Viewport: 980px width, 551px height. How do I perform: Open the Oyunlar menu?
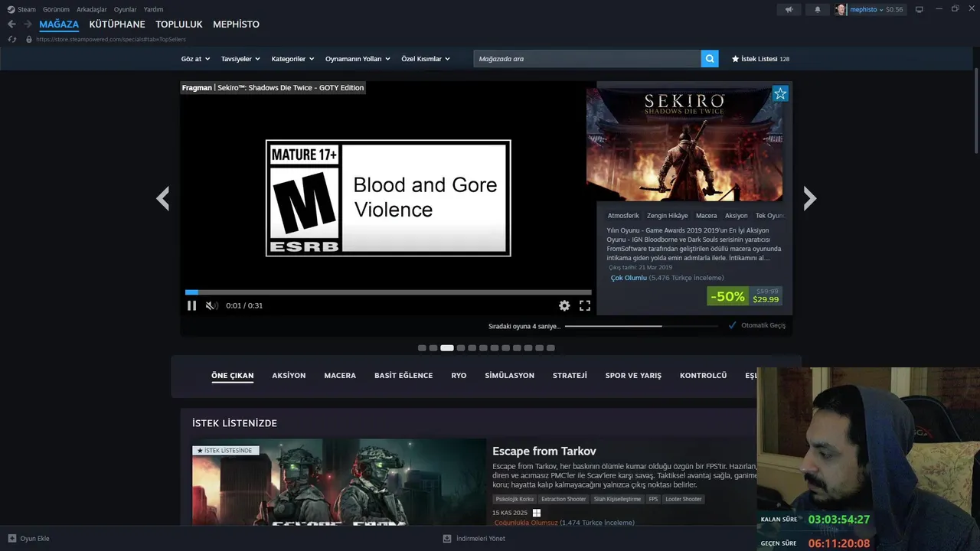point(126,9)
